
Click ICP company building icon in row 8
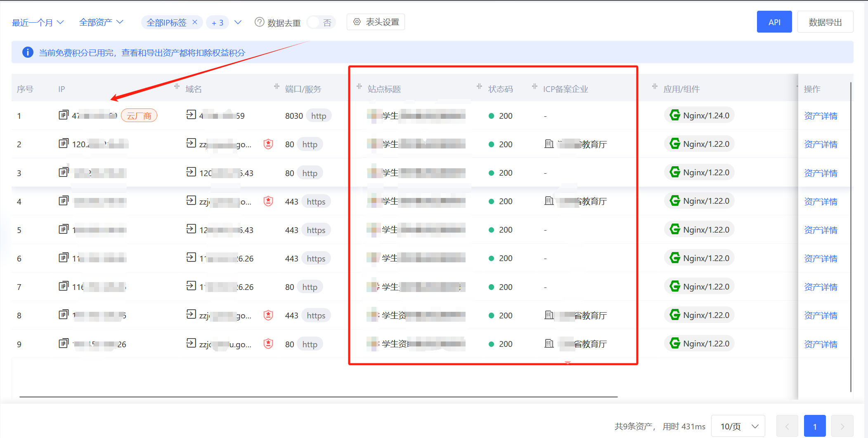549,315
